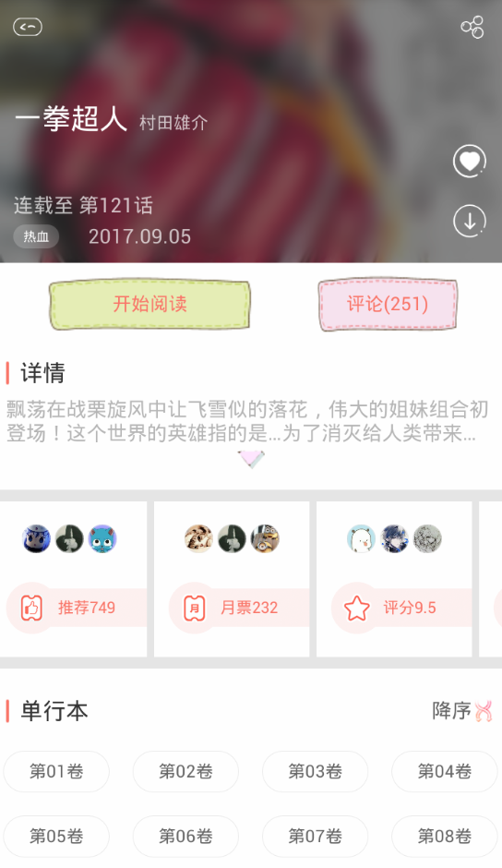
Task: Tap the back arrow icon
Action: [28, 27]
